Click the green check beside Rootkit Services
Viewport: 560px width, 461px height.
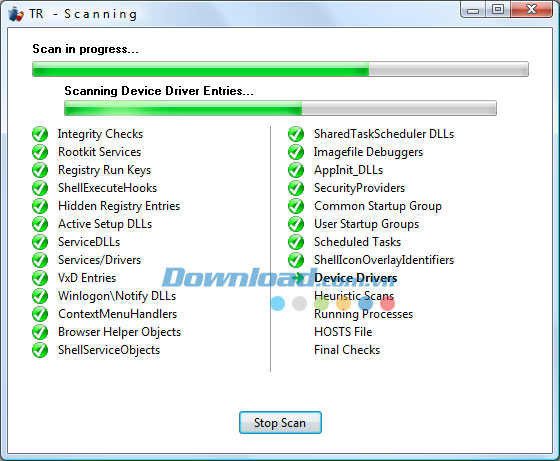click(x=40, y=152)
